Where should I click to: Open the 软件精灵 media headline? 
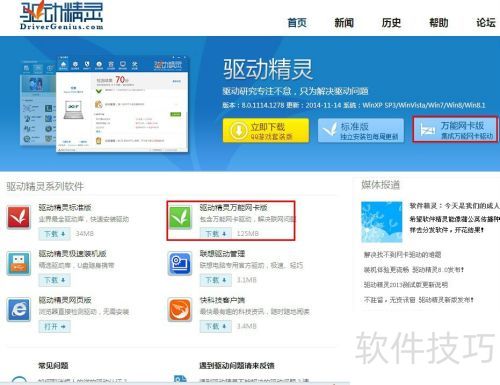click(454, 206)
